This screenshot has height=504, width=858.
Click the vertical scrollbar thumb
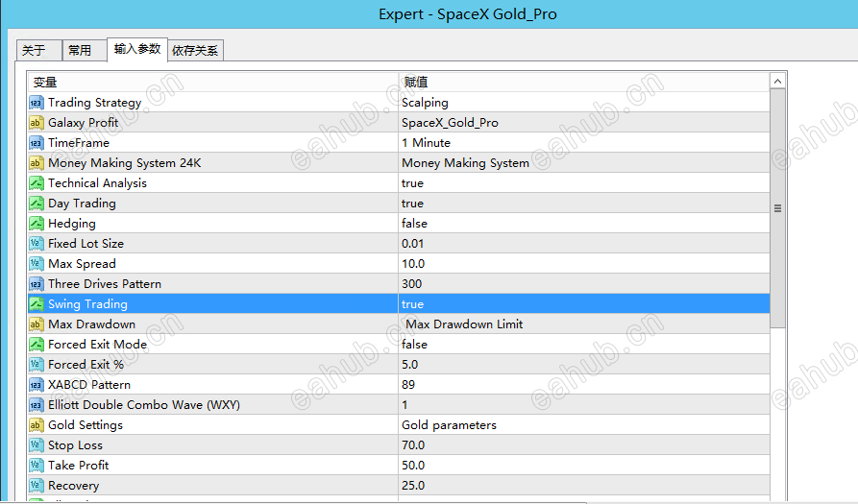point(777,209)
